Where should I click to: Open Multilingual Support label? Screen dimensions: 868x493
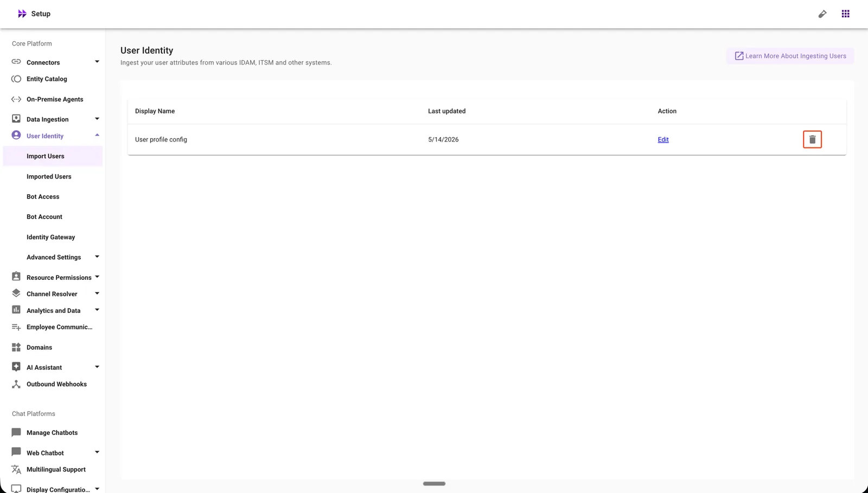pyautogui.click(x=56, y=470)
